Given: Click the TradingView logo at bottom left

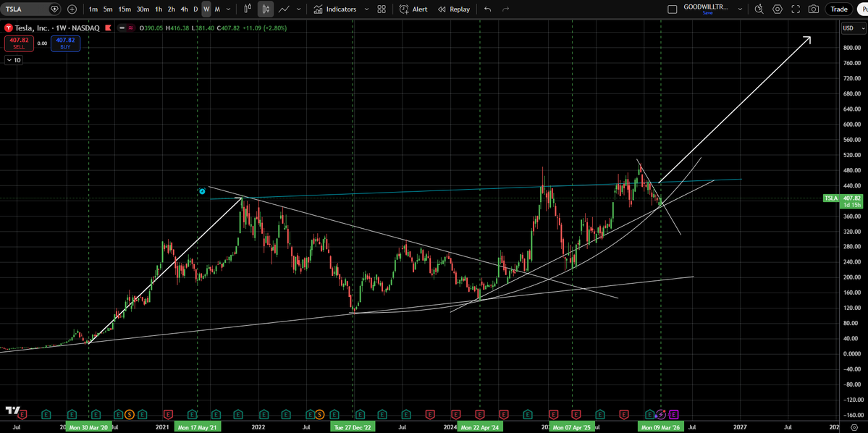Looking at the screenshot, I should (12, 411).
